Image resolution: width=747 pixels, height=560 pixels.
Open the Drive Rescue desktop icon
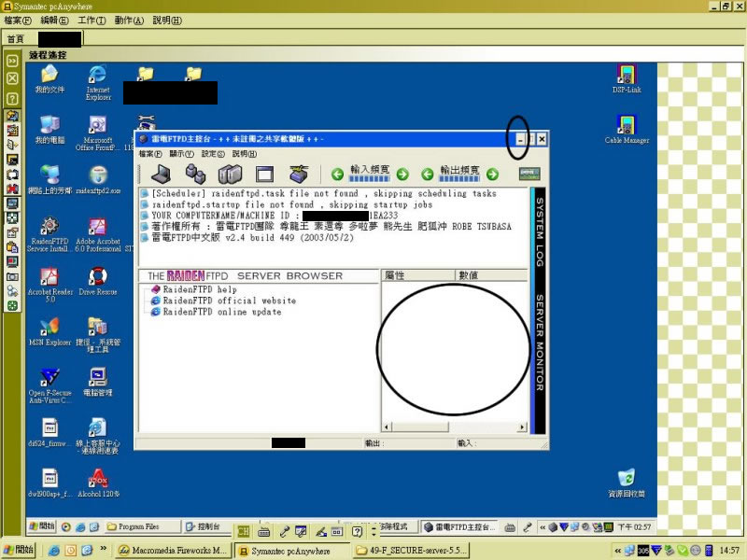coord(97,277)
